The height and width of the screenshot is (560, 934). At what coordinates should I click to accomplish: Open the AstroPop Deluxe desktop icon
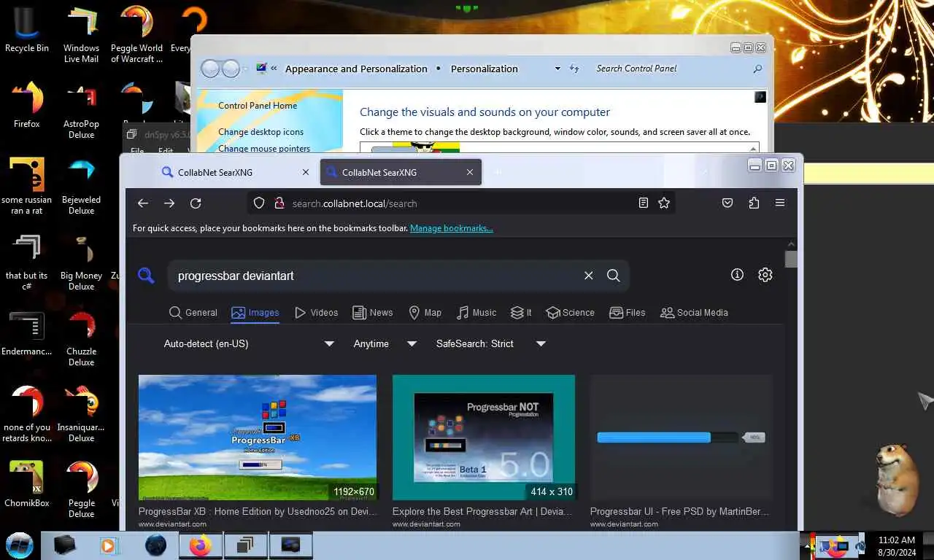coord(81,111)
